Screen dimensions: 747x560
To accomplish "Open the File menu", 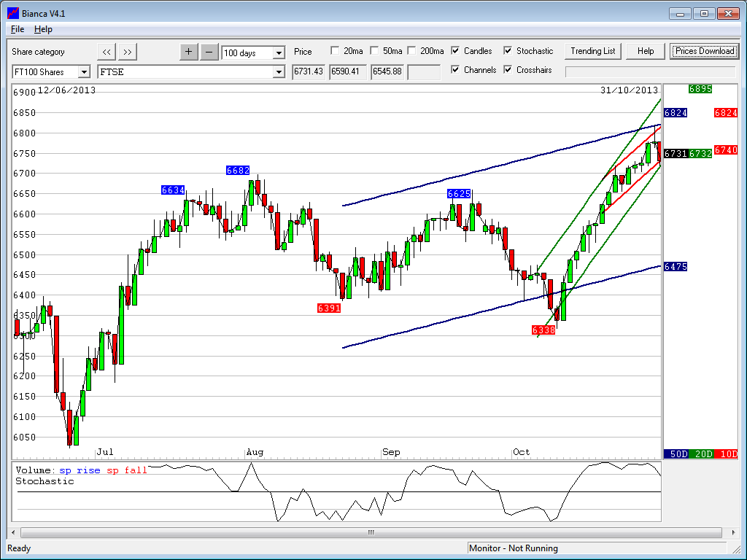I will click(18, 29).
